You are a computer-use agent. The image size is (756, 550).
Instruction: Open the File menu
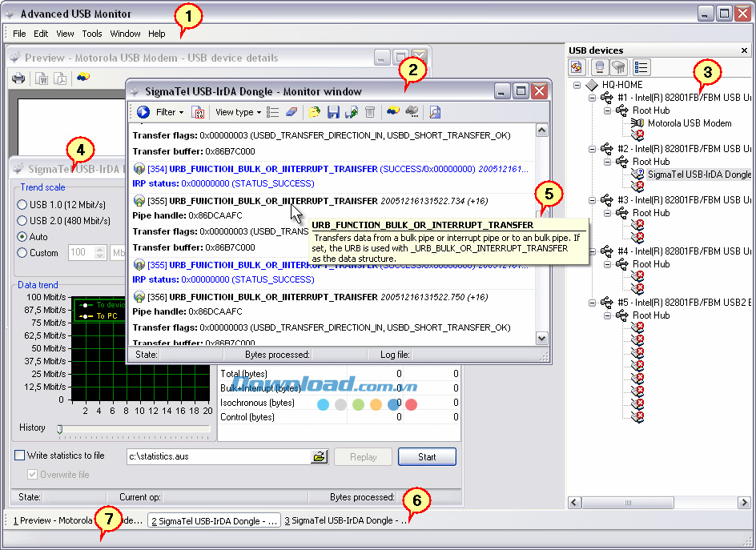click(19, 34)
